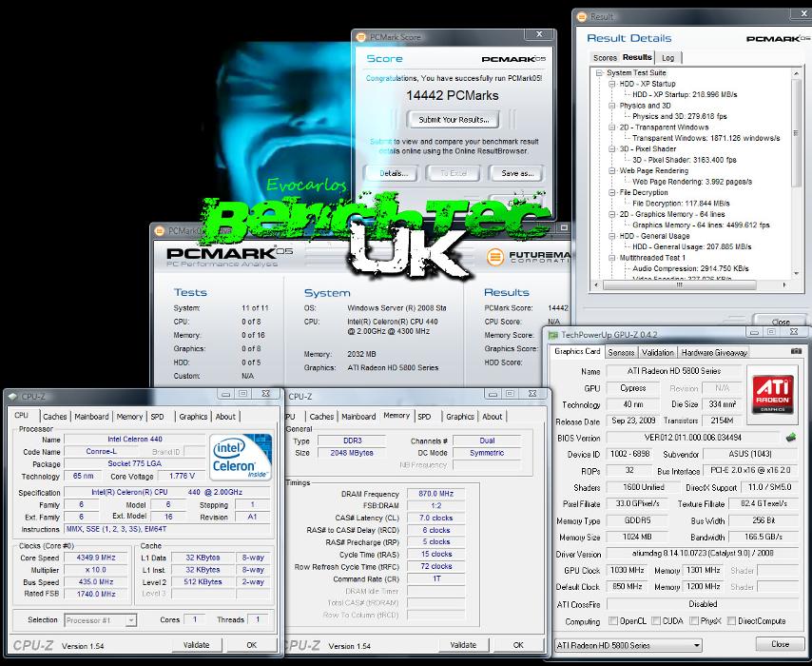The height and width of the screenshot is (666, 812).
Task: Switch to the Log tab in Result Details
Action: click(x=668, y=57)
